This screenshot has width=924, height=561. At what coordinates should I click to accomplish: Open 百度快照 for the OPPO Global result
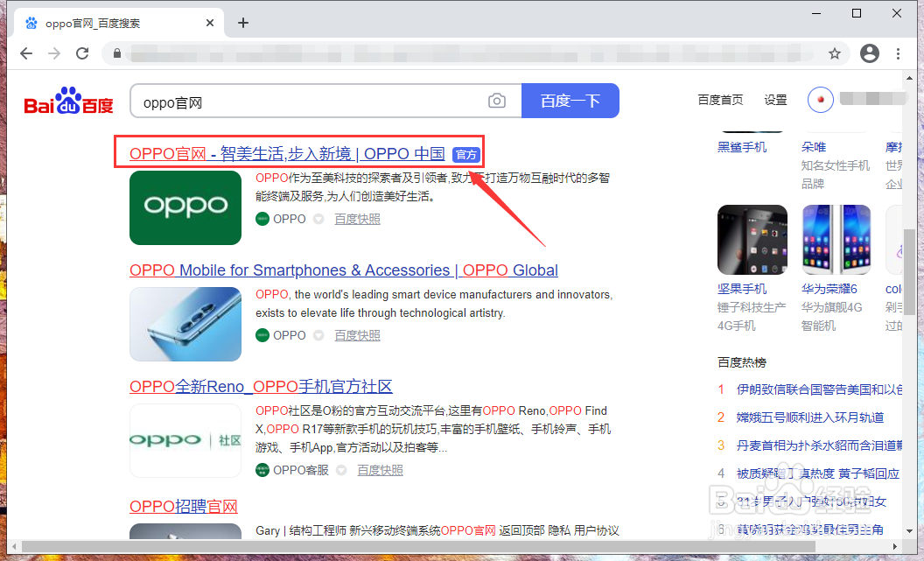tap(358, 335)
